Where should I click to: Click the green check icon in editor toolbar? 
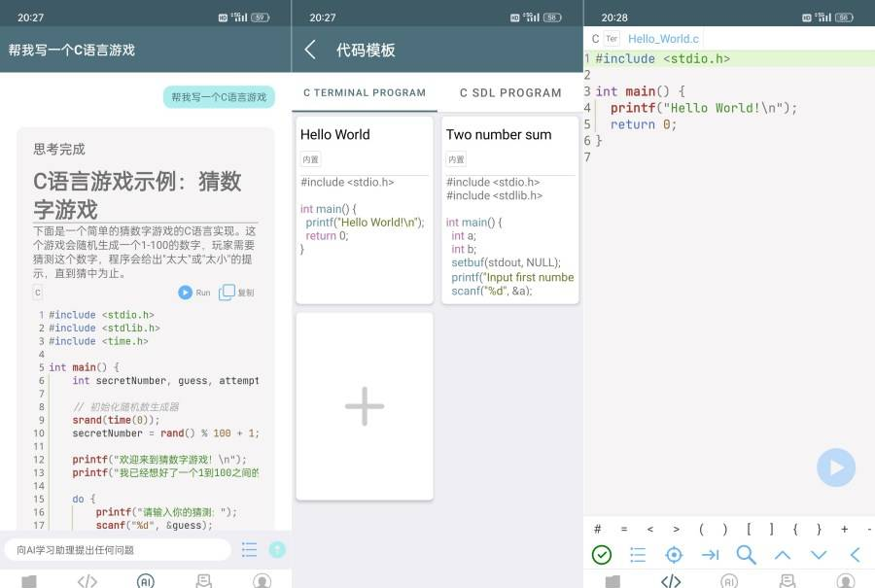[602, 555]
